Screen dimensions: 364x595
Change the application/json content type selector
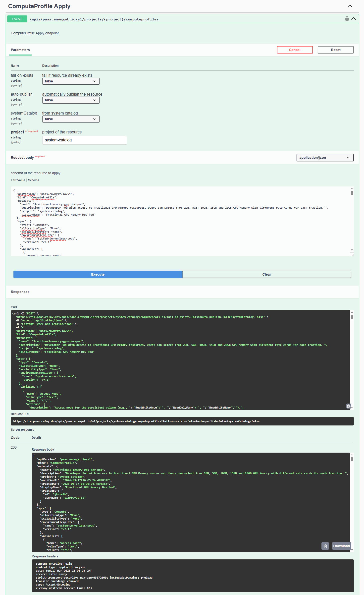pyautogui.click(x=325, y=158)
